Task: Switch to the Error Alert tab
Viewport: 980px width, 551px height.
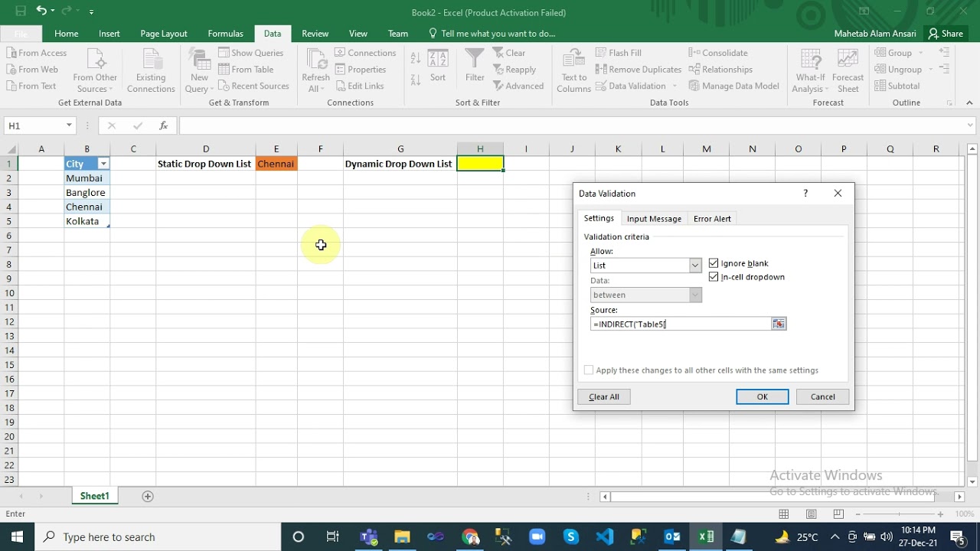Action: point(712,219)
